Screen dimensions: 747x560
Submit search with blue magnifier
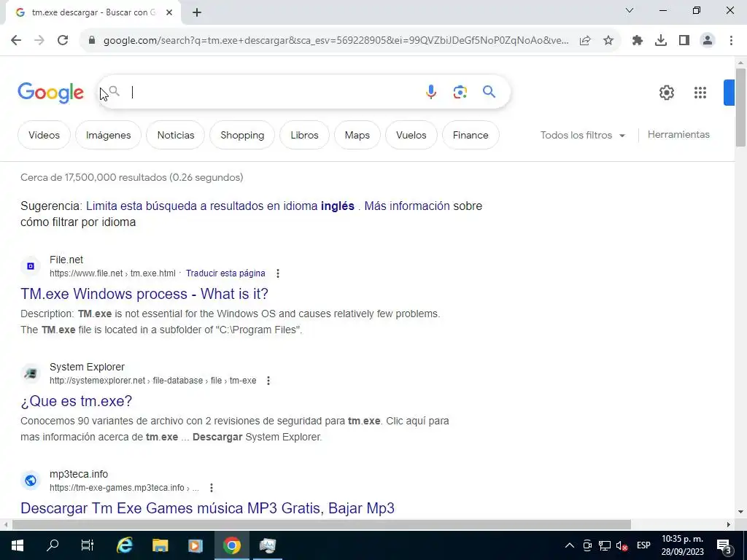[x=489, y=91]
